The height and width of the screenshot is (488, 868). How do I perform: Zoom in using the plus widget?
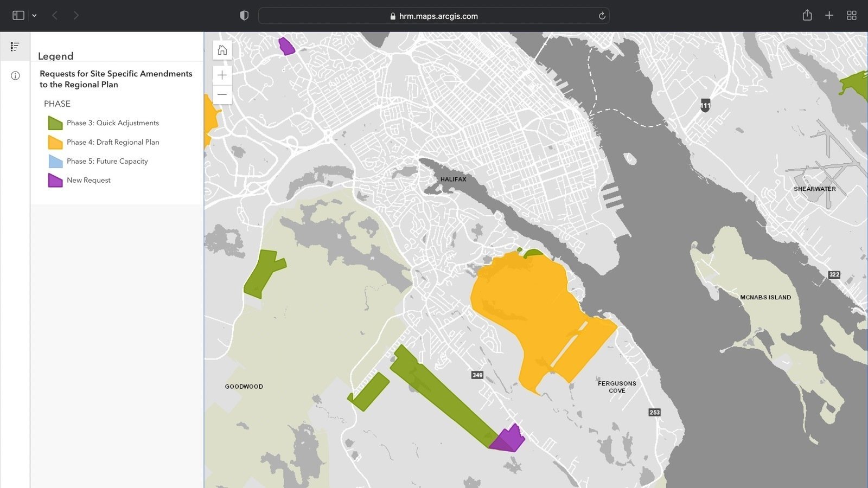coord(222,75)
